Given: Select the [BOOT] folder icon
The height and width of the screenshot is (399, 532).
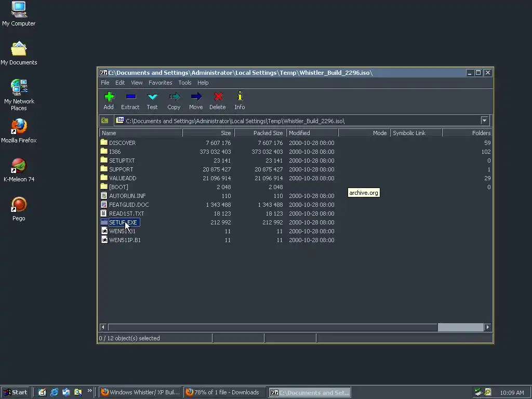Looking at the screenshot, I should pos(104,187).
